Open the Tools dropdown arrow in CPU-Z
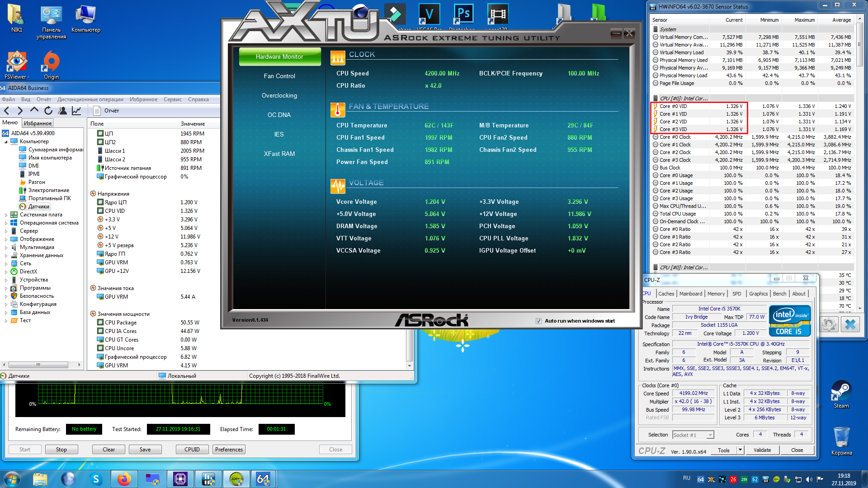The height and width of the screenshot is (488, 868). pyautogui.click(x=740, y=450)
